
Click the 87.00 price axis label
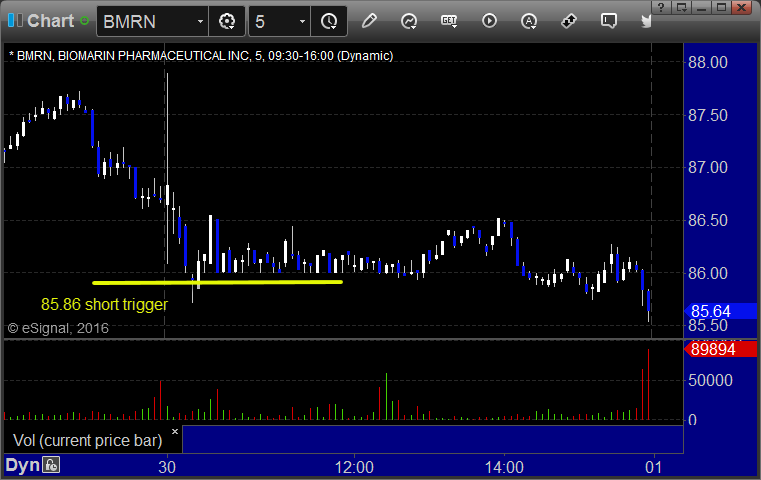[708, 167]
